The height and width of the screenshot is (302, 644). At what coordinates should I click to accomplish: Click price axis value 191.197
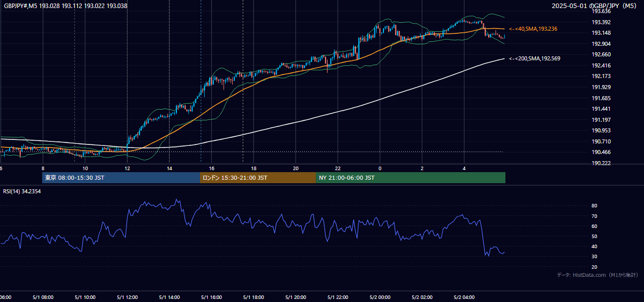[601, 120]
